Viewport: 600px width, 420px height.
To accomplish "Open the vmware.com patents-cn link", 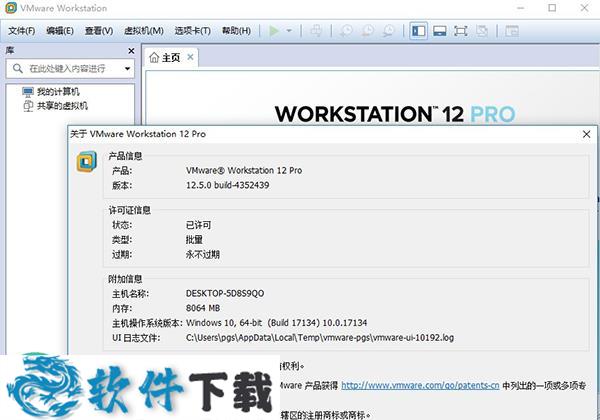I will click(x=420, y=386).
